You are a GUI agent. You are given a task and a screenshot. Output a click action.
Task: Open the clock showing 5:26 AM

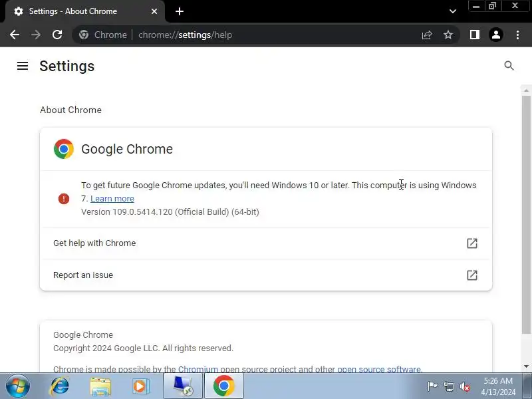(498, 386)
